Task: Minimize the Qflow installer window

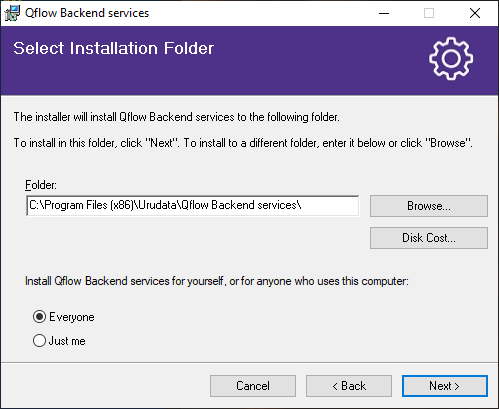Action: coord(384,13)
